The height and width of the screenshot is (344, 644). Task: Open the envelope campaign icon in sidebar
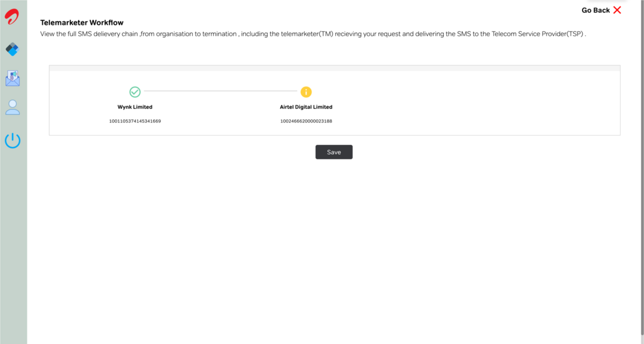coord(13,78)
